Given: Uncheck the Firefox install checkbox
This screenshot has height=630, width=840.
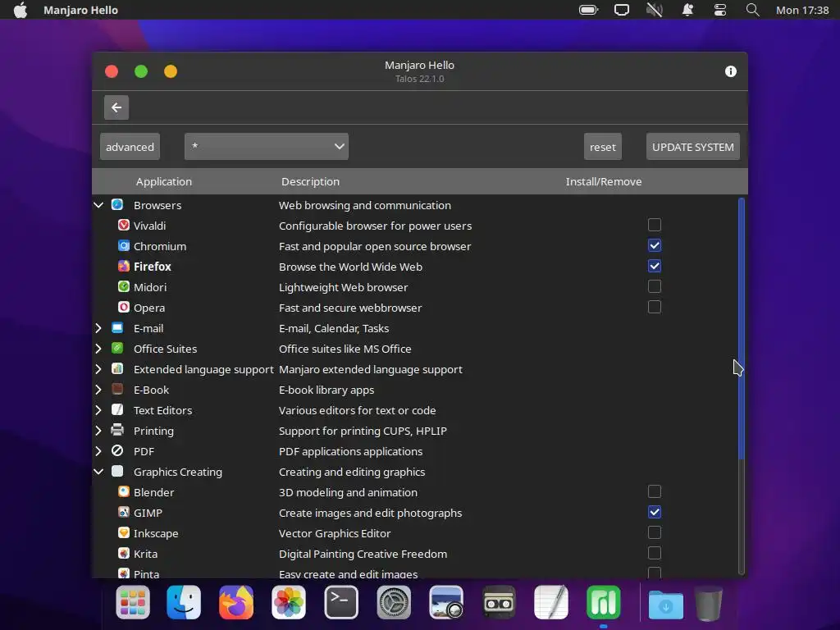Looking at the screenshot, I should click(654, 267).
